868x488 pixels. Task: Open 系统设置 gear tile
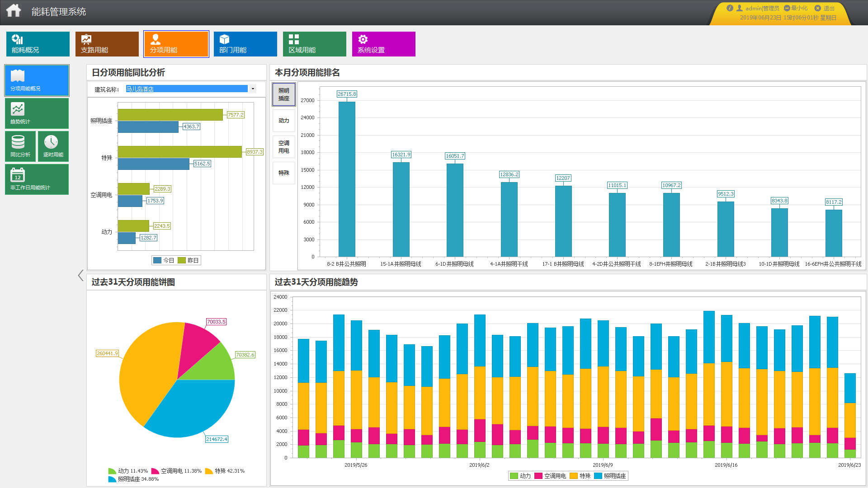383,44
